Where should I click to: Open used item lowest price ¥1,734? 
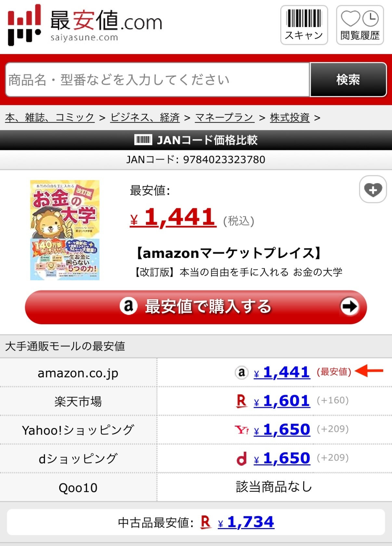pyautogui.click(x=246, y=522)
